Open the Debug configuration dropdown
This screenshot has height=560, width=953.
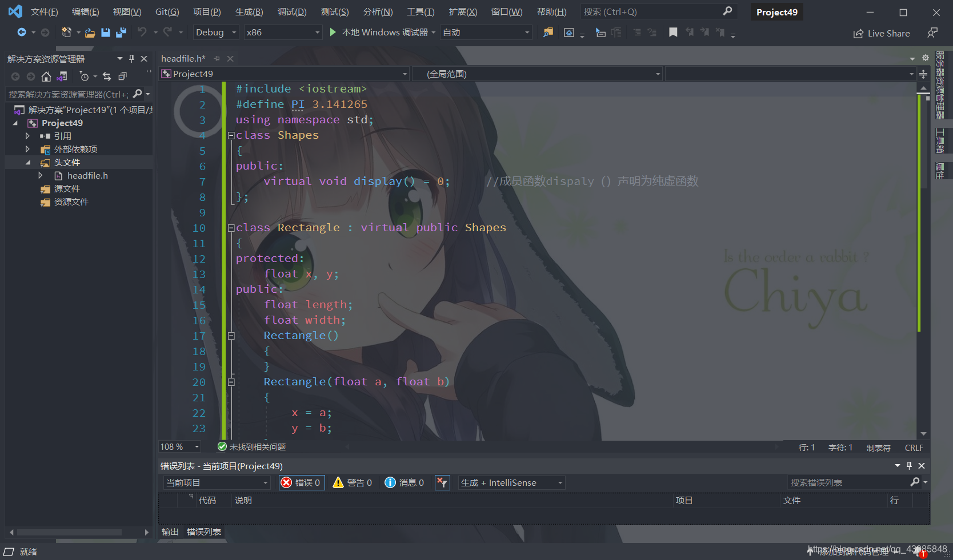(x=216, y=33)
